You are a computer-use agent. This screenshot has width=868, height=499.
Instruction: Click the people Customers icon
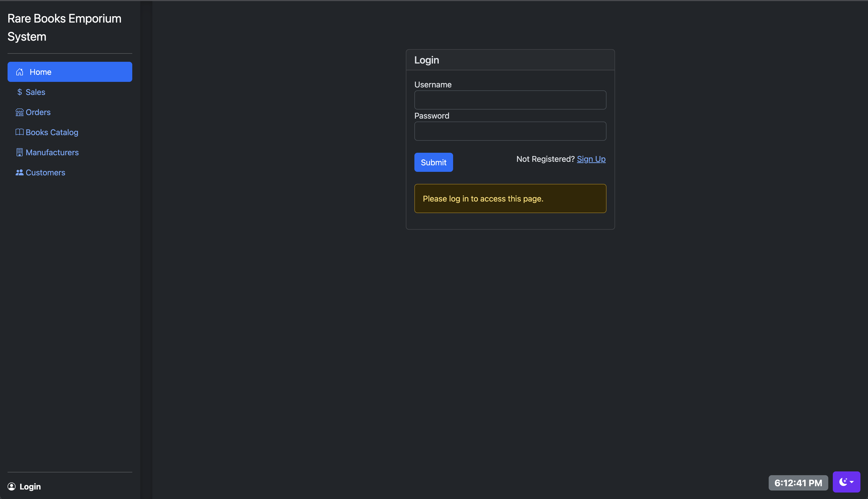click(x=19, y=172)
